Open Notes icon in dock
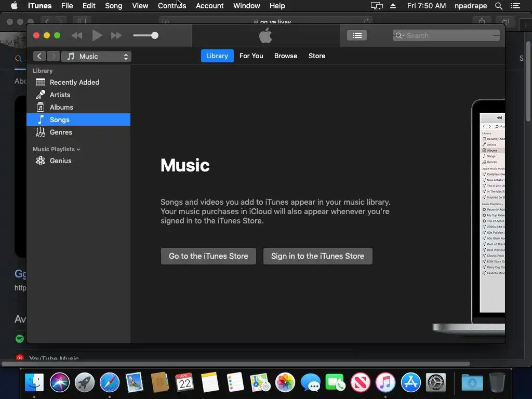 [210, 382]
